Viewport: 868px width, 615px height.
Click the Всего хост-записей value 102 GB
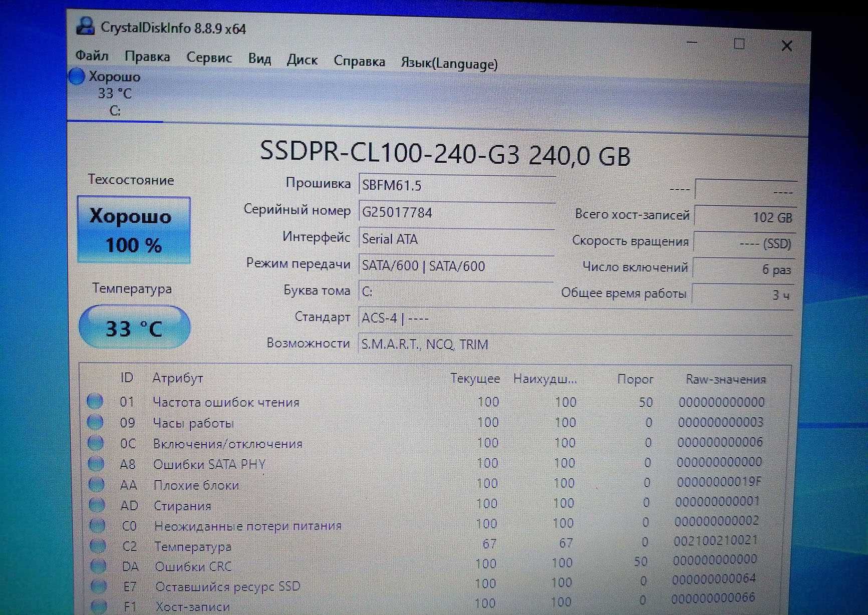click(x=745, y=217)
